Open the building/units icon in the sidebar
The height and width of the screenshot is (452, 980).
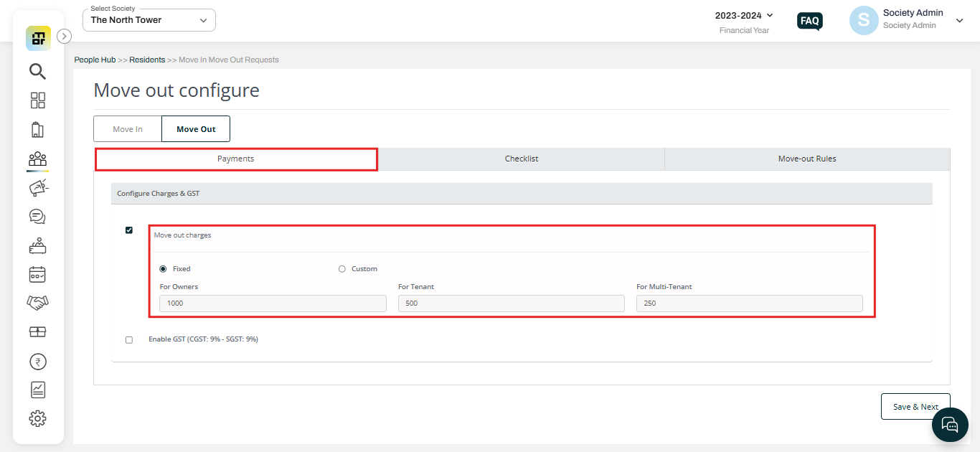click(x=38, y=130)
